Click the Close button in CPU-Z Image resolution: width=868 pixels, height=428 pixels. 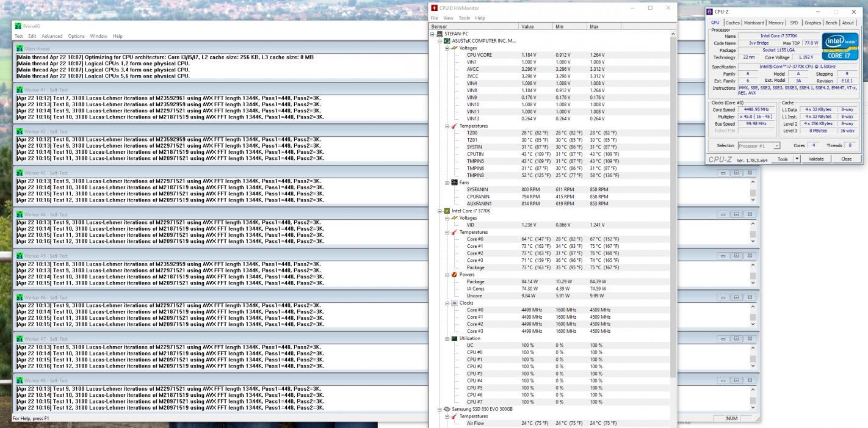846,159
